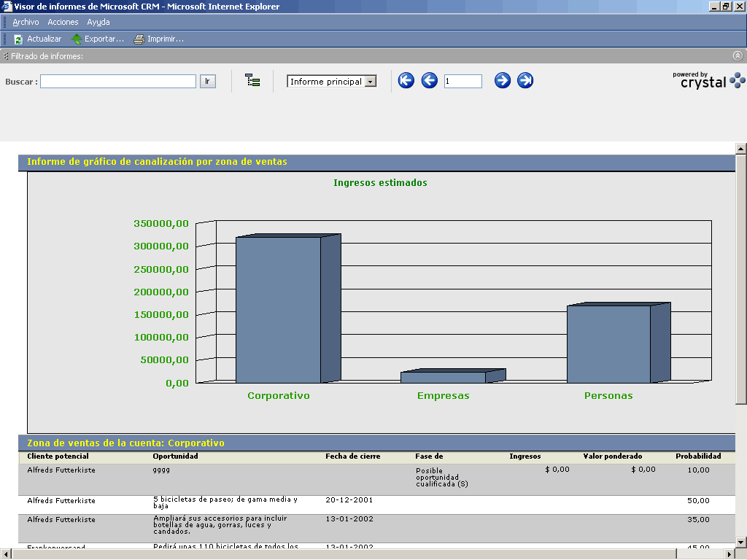Click the Ingresos estimados chart title
The image size is (747, 560).
click(x=380, y=183)
